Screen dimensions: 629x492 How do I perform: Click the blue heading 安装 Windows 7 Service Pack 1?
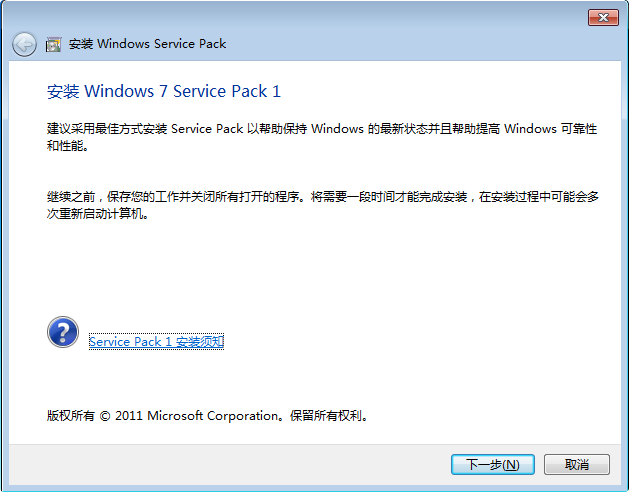(164, 91)
